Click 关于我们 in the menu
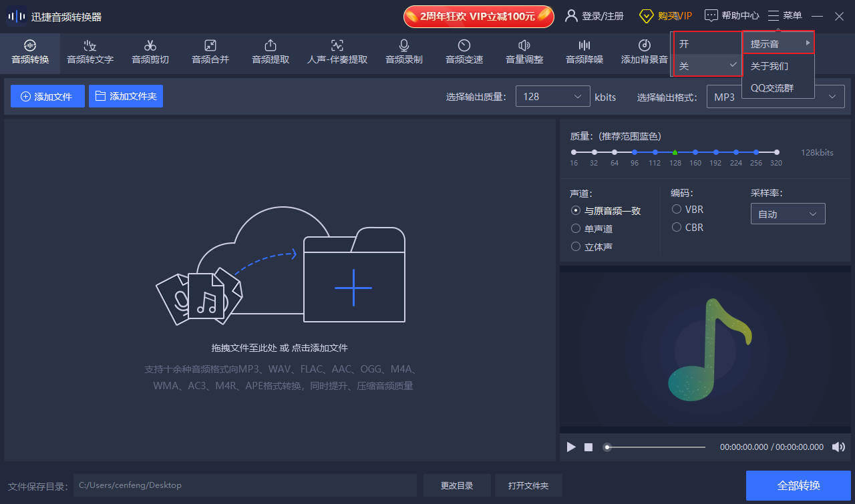 769,66
